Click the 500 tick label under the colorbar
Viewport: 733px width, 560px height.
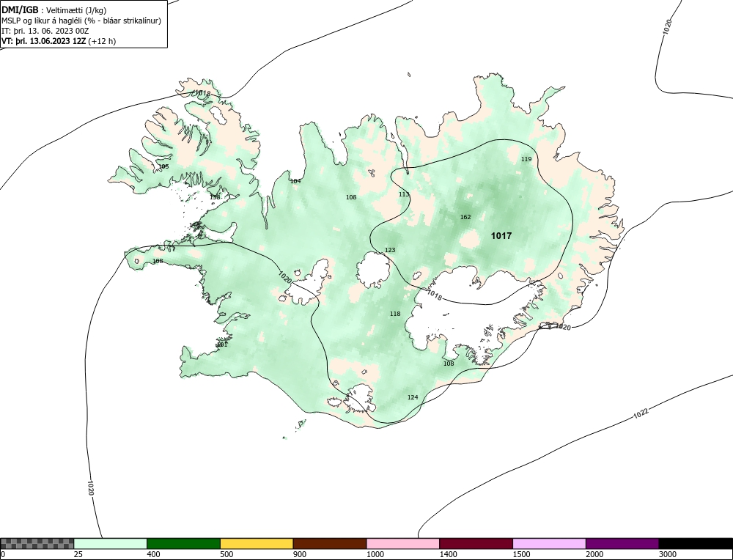pyautogui.click(x=226, y=554)
